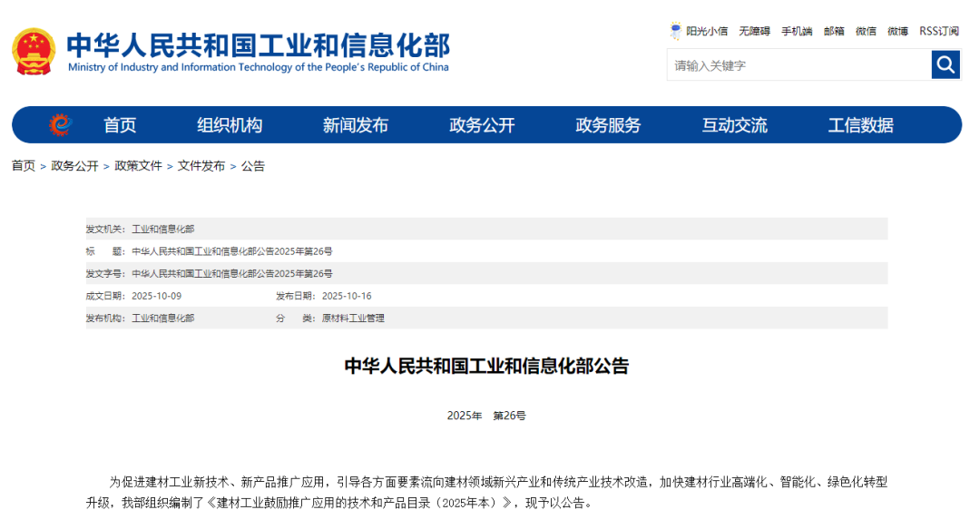This screenshot has width=980, height=510.
Task: Open the 组织机构 menu
Action: pos(230,125)
